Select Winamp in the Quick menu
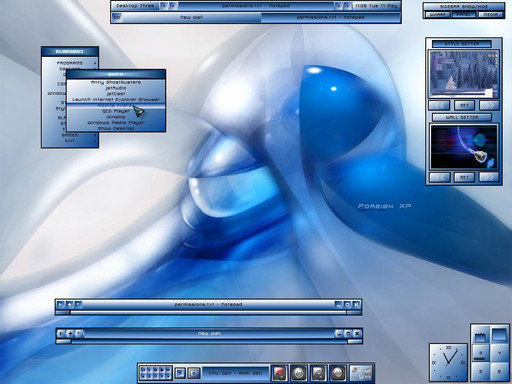512x384 pixels. [x=116, y=117]
